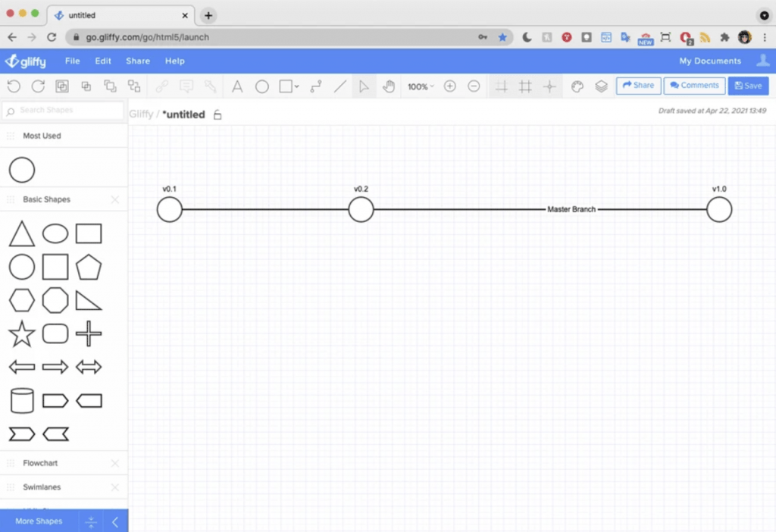
Task: Click the More Shapes button
Action: [x=39, y=521]
